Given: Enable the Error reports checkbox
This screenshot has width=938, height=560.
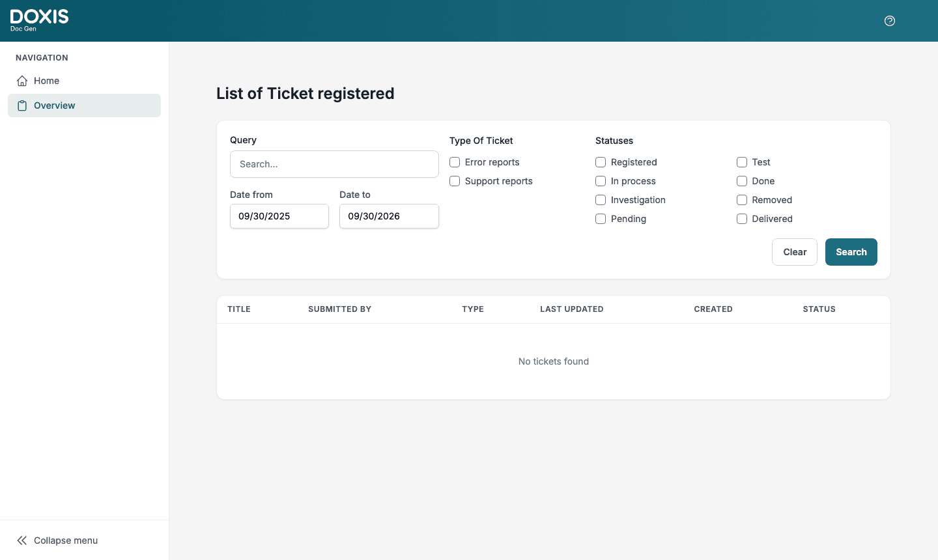Looking at the screenshot, I should pos(455,162).
